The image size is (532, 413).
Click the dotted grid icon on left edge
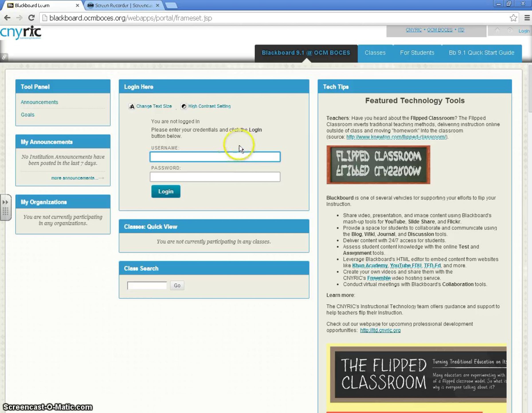pyautogui.click(x=5, y=211)
